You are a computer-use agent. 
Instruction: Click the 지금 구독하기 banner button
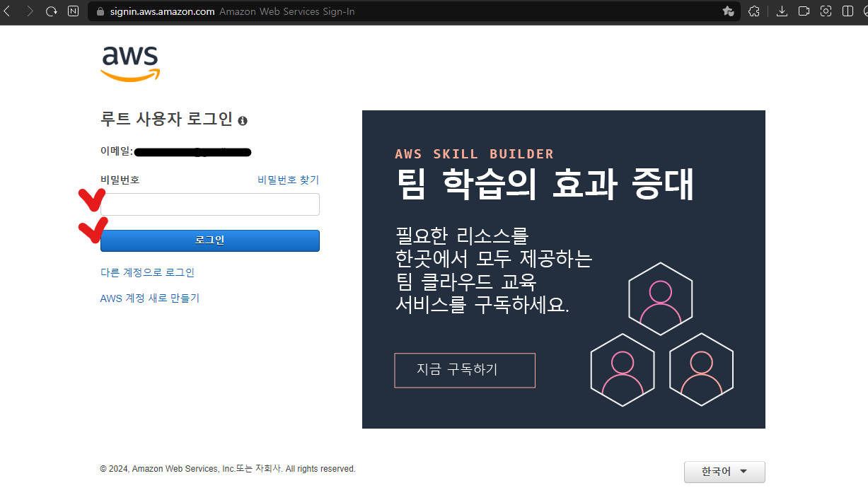tap(465, 371)
